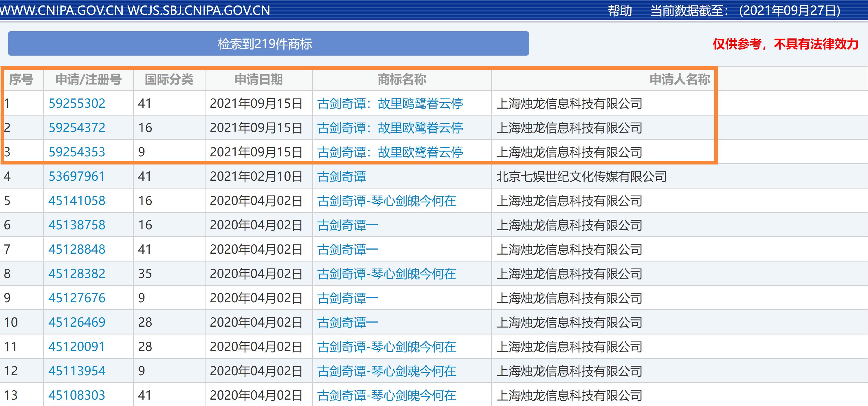Click applicant 北京七娱世纪文化传媒有限公司 cell
This screenshot has width=868, height=406.
(581, 176)
